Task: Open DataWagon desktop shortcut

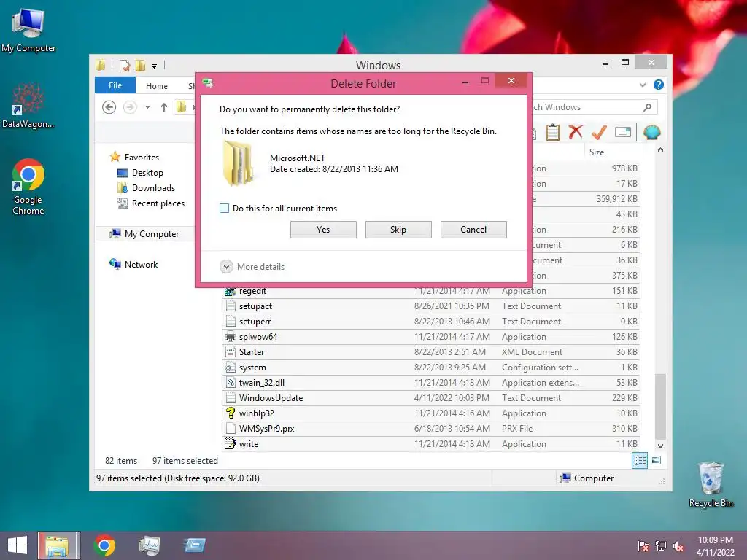Action: tap(28, 106)
